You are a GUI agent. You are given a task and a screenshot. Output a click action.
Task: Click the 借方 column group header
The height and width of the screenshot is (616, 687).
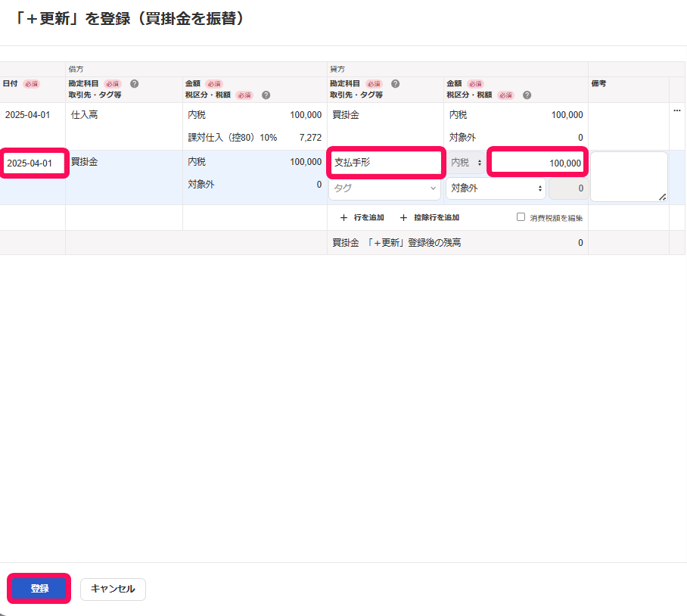pyautogui.click(x=76, y=69)
